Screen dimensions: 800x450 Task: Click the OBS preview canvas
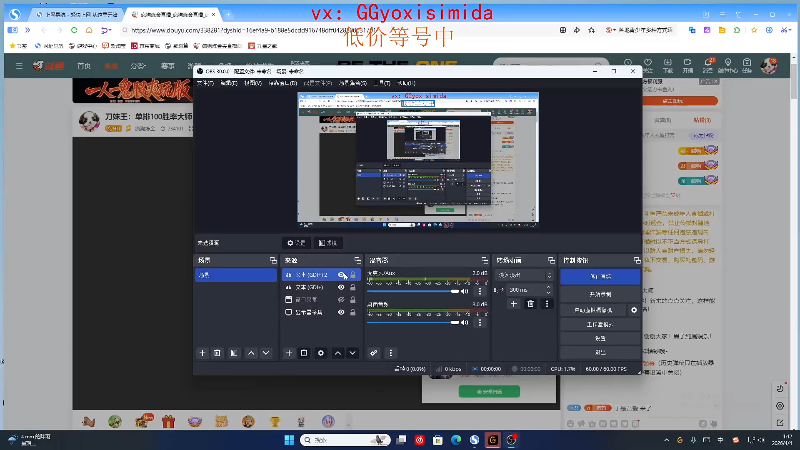pyautogui.click(x=418, y=159)
